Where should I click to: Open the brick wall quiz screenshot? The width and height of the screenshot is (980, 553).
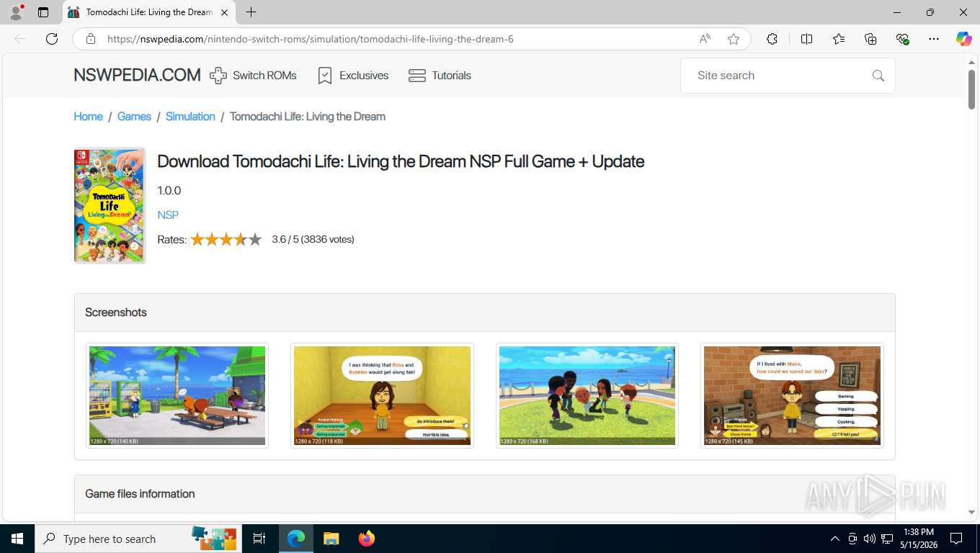pyautogui.click(x=792, y=395)
